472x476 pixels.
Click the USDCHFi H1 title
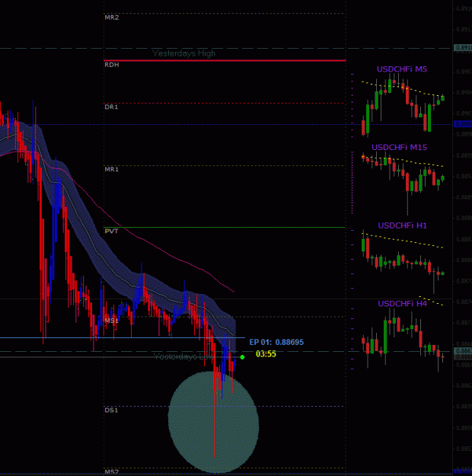click(402, 225)
